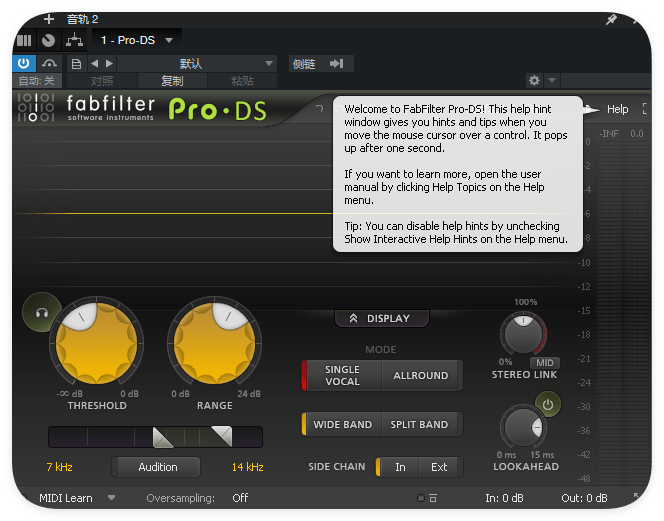Viewport: 664px width, 521px height.
Task: Click the plus icon beside 音轨 2
Action: click(49, 19)
